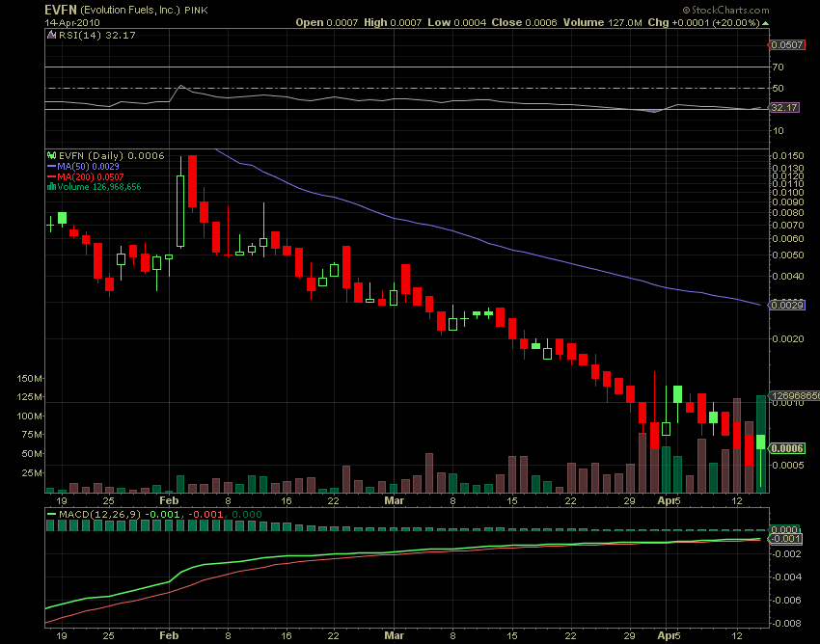Click the 50 level label on the RSI axis
The height and width of the screenshot is (644, 820).
(x=779, y=89)
